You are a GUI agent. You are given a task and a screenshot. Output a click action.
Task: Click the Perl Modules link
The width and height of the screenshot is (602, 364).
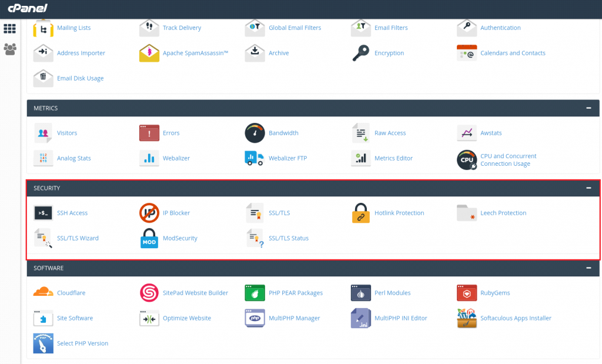click(x=392, y=293)
